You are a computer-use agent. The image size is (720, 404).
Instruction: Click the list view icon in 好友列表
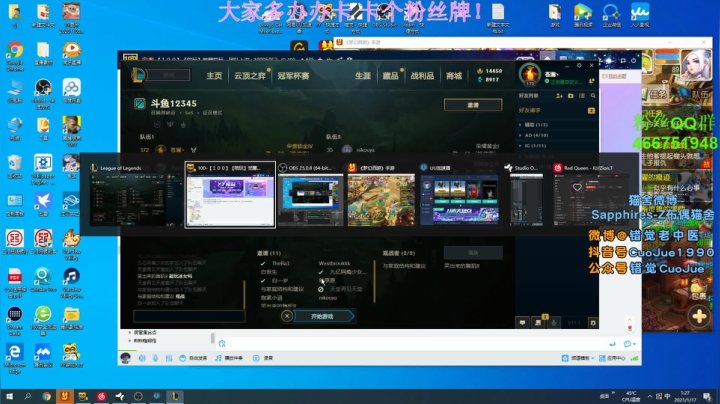(582, 95)
